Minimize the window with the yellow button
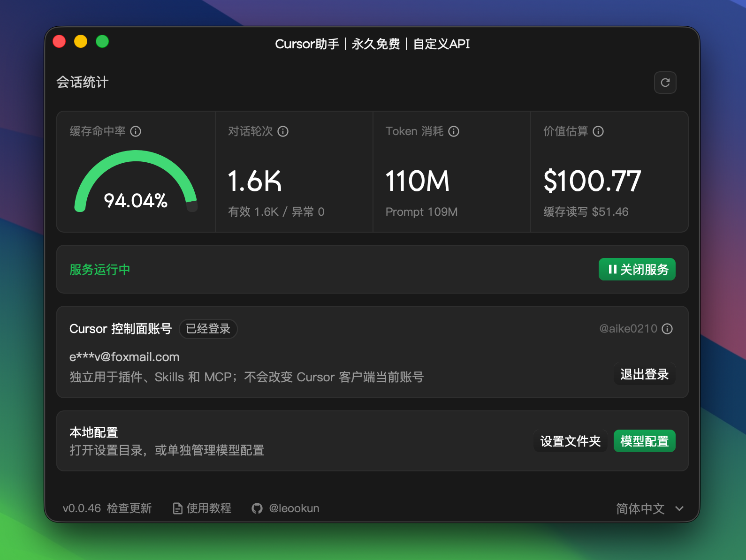This screenshot has width=746, height=560. pos(81,41)
